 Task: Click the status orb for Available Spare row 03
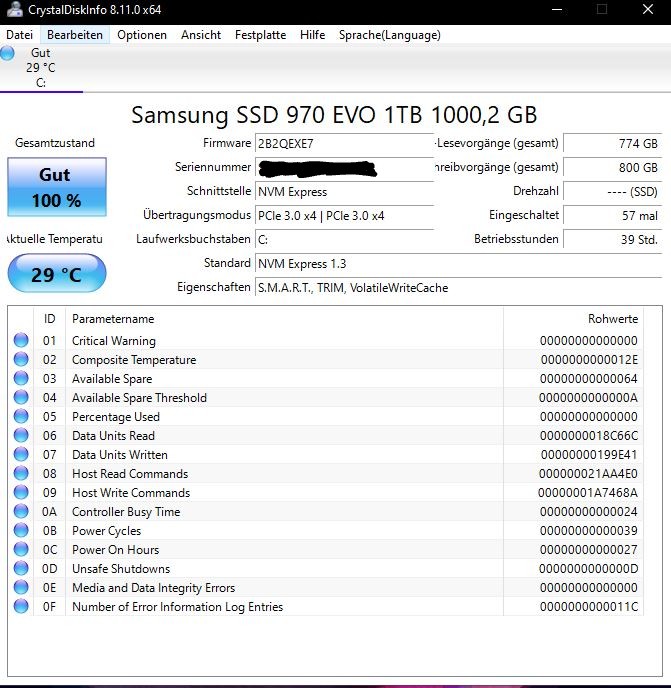(21, 378)
